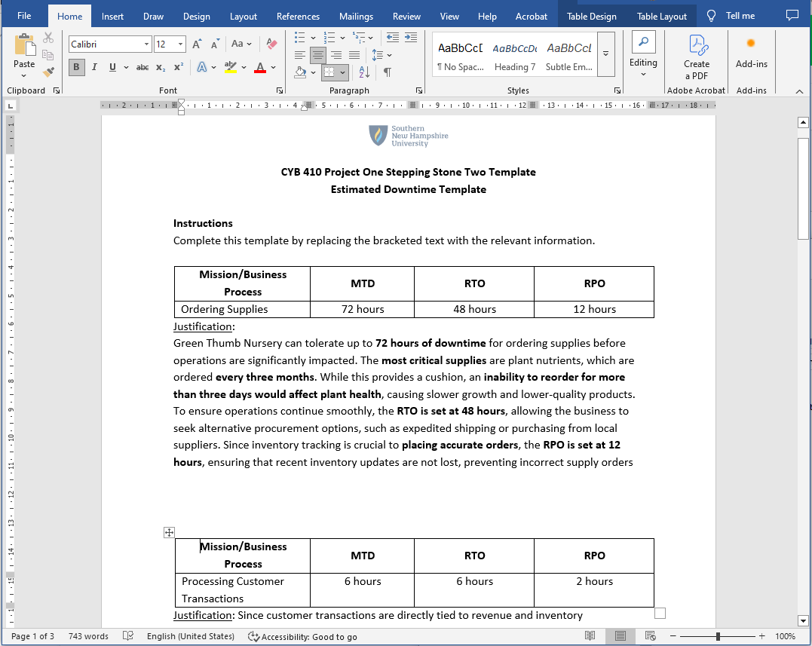812x646 pixels.
Task: Apply the No Spacing style
Action: pos(461,55)
